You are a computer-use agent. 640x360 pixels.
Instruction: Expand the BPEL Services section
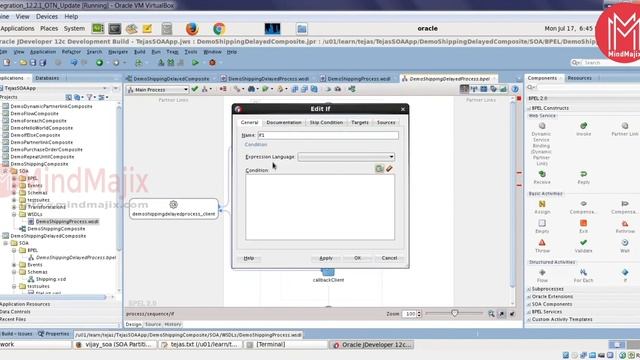(x=529, y=312)
